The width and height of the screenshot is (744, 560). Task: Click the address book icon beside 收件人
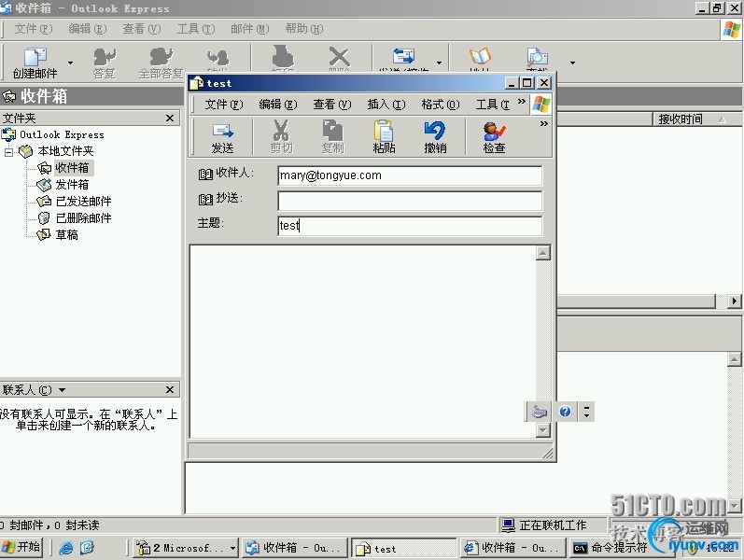tap(205, 175)
